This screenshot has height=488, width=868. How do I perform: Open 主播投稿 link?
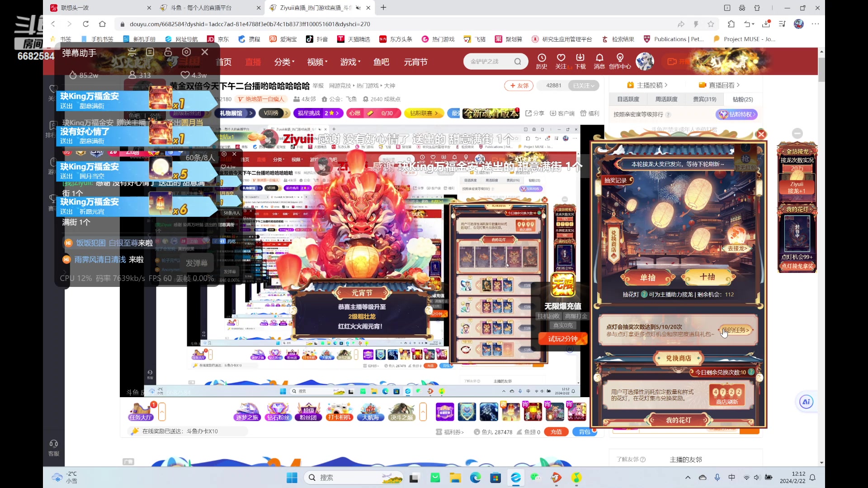coord(647,85)
